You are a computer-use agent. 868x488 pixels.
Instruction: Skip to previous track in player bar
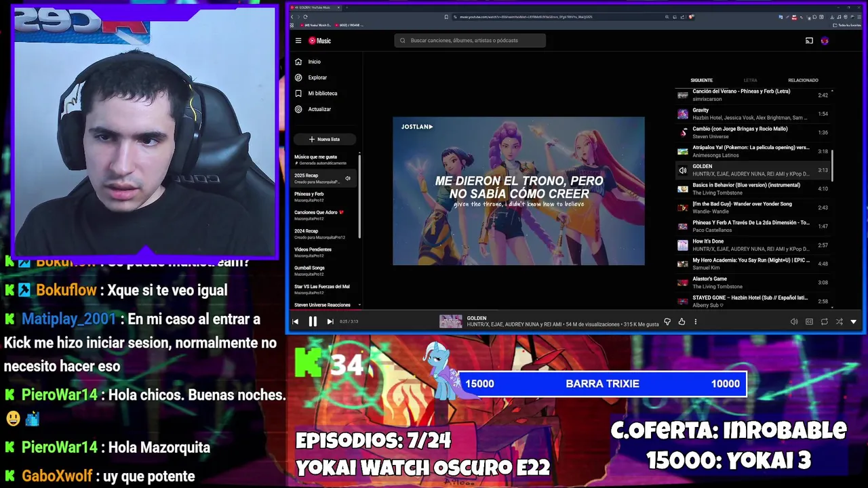295,322
